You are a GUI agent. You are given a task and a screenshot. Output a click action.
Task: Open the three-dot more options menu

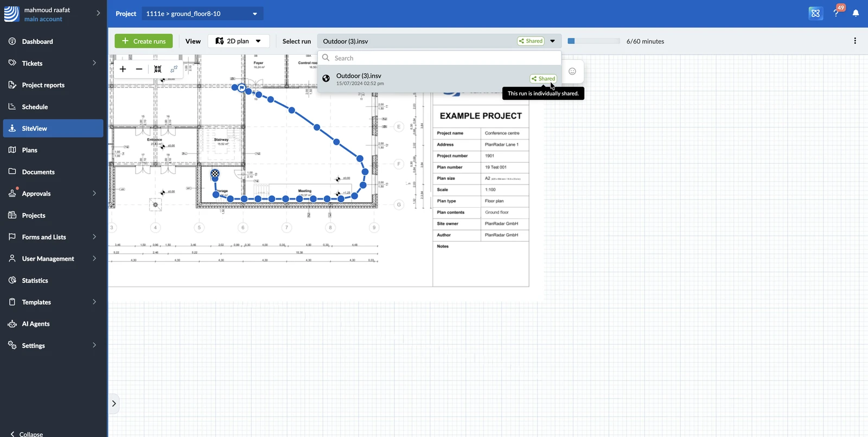[x=855, y=41]
